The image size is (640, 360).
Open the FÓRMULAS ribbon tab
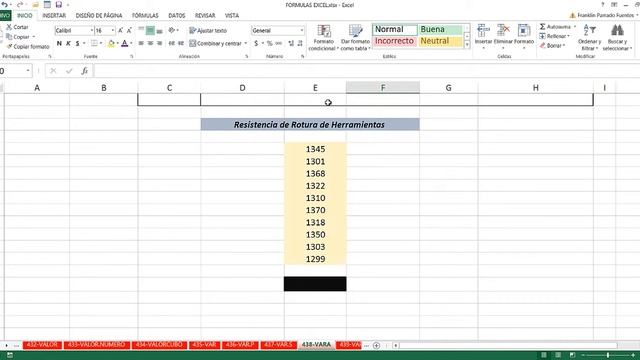(x=145, y=16)
